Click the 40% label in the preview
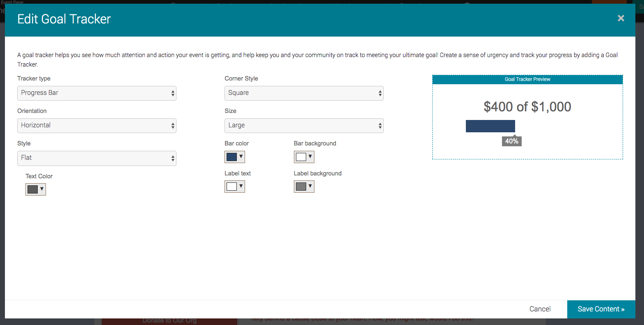The width and height of the screenshot is (644, 325). (512, 141)
